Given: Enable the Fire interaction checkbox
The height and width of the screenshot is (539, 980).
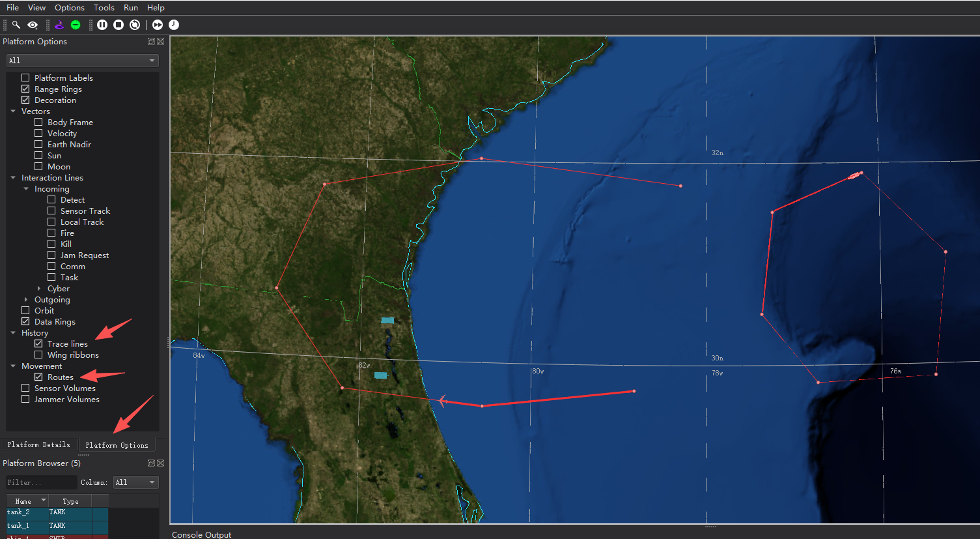Looking at the screenshot, I should (51, 233).
